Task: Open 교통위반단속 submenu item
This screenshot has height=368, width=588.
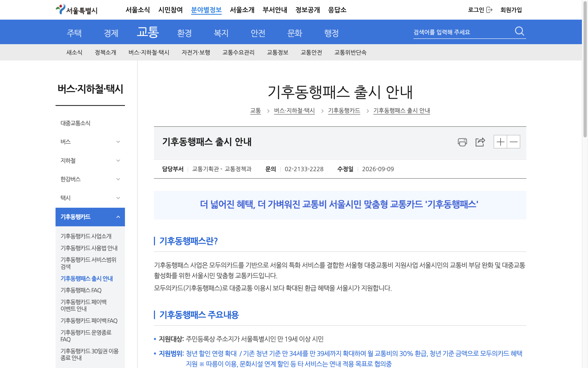Action: (350, 52)
